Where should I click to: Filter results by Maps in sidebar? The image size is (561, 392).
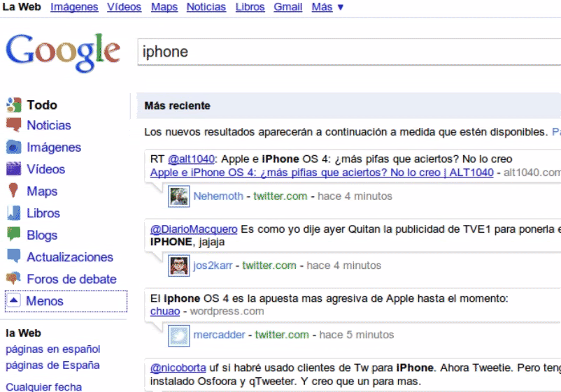coord(42,191)
